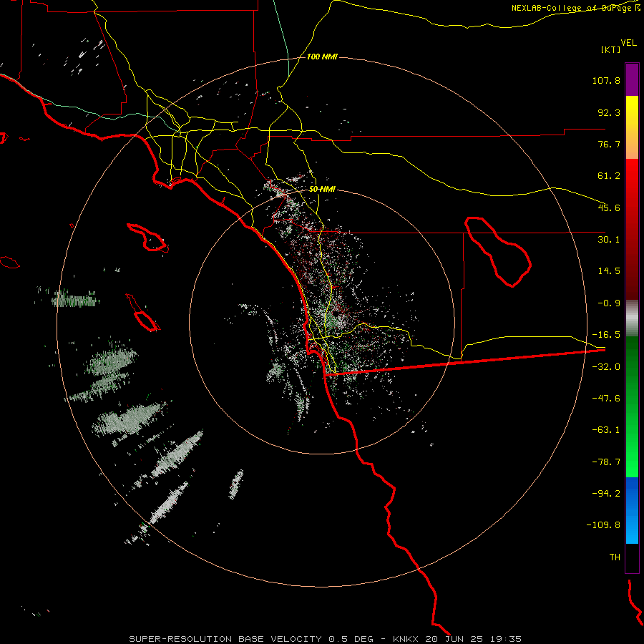Click the -32.0 velocity scale value
Image resolution: width=644 pixels, height=644 pixels.
pos(606,367)
